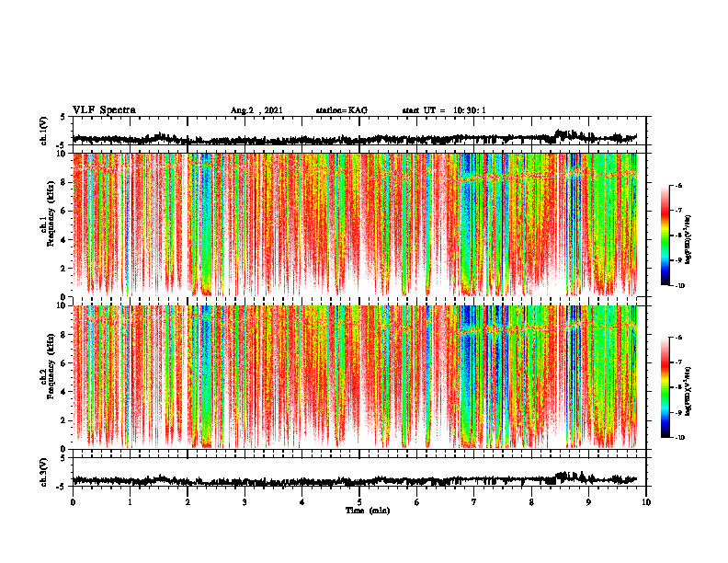This screenshot has height=563, width=728.
Task: Select the 'ch.2 Frequency (kHz)' axis label
Action: [47, 366]
